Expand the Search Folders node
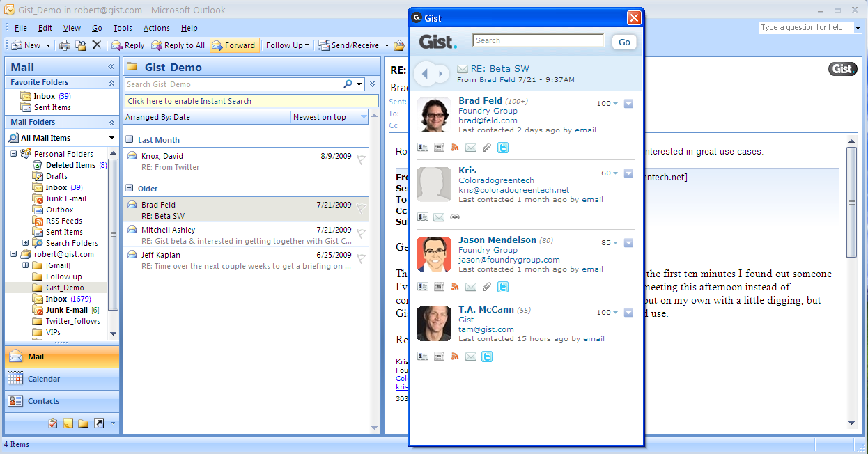Viewport: 868px width, 454px height. point(26,243)
